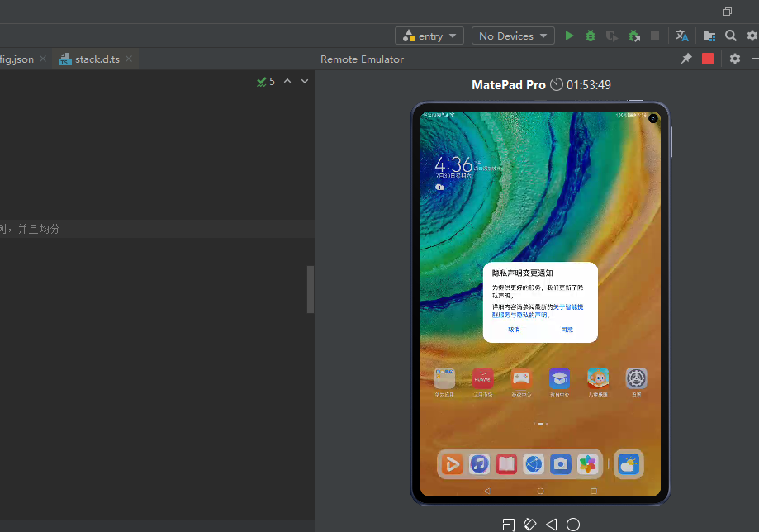Open the Huawei Video app in the tablet dock

pyautogui.click(x=452, y=464)
